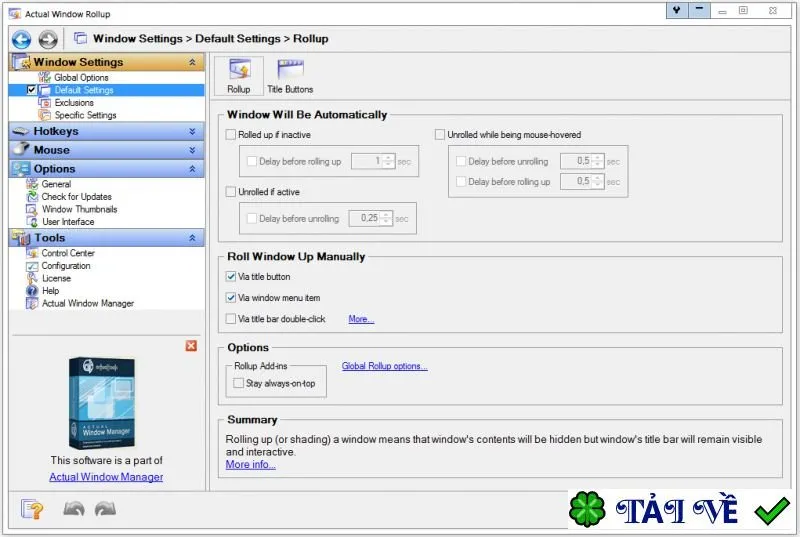Click the Actual Window Manager link below box
Screen dimensions: 800x537
pos(106,477)
